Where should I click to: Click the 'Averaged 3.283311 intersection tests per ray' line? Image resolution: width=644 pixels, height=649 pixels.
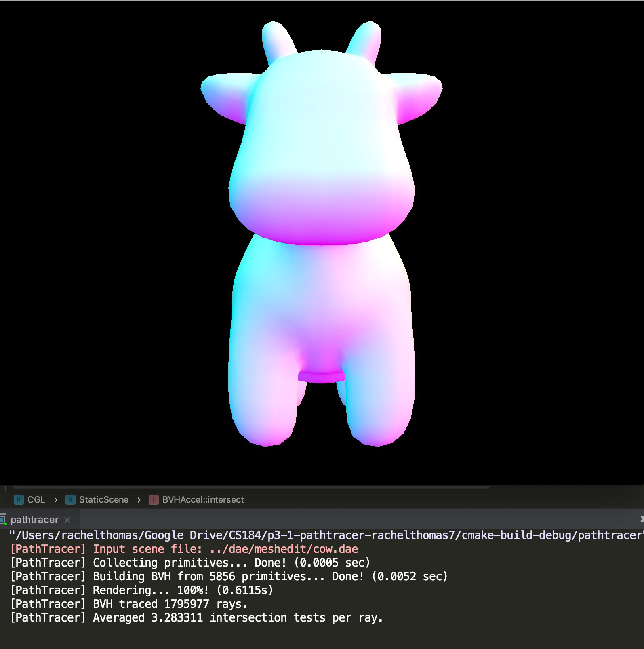click(x=196, y=617)
